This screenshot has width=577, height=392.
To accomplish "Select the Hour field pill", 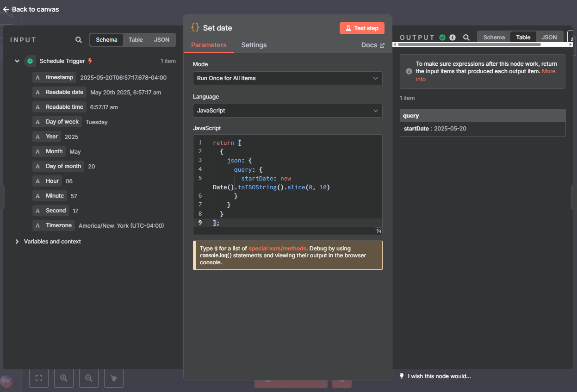I will (x=48, y=181).
